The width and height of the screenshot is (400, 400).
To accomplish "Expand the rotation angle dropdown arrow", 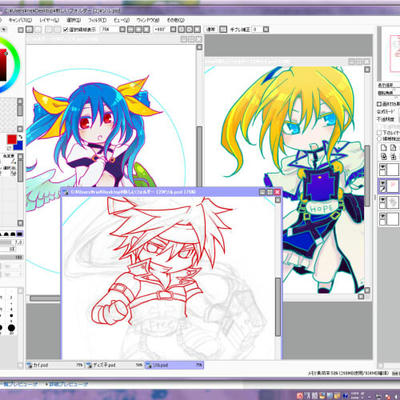I will [x=173, y=30].
